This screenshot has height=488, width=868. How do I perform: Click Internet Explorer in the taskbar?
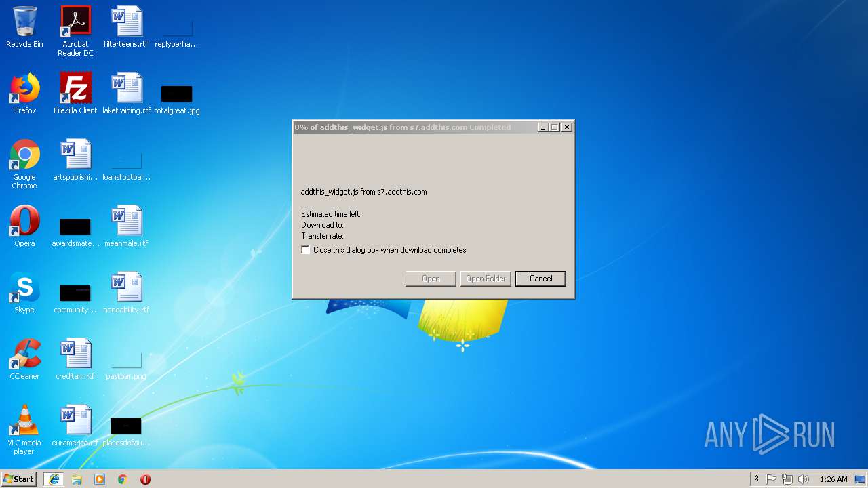54,479
